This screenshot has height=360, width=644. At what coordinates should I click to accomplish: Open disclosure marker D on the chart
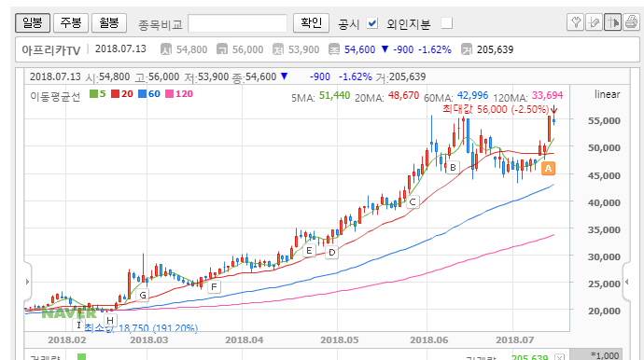coord(332,253)
